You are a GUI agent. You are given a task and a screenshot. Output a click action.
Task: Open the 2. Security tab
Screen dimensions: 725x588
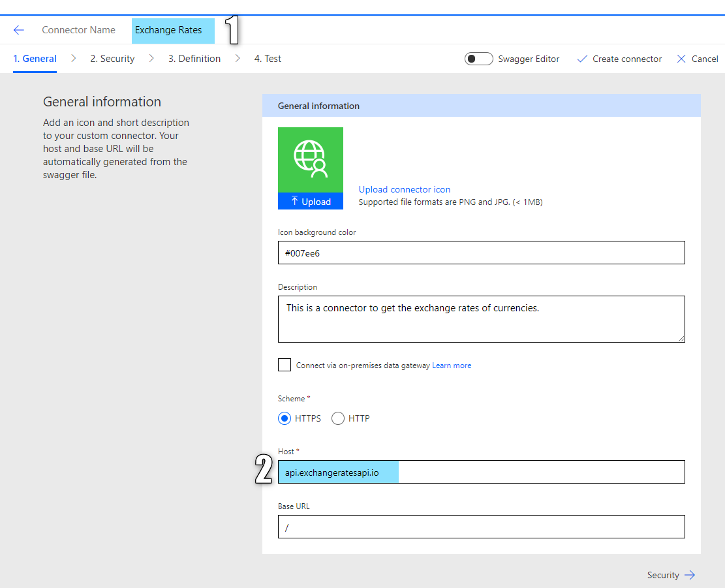point(112,59)
